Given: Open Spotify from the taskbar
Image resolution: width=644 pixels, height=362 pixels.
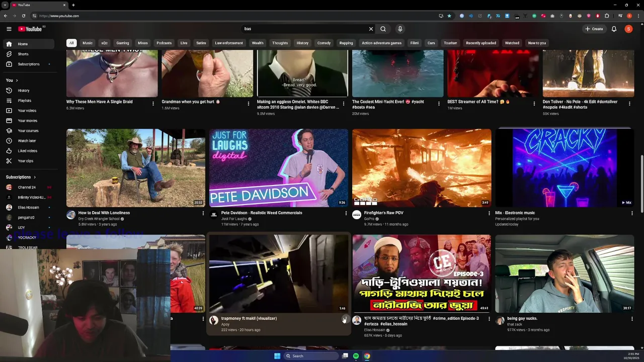Looking at the screenshot, I should click(x=356, y=356).
